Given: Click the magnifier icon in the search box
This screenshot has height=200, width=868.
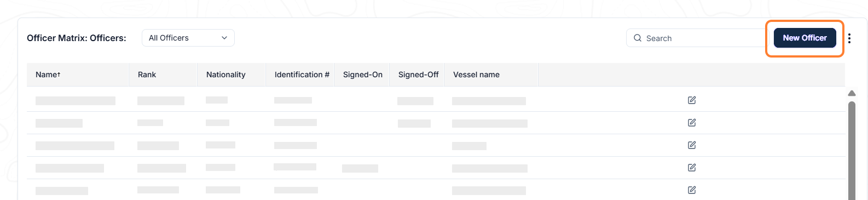Looking at the screenshot, I should (x=638, y=38).
